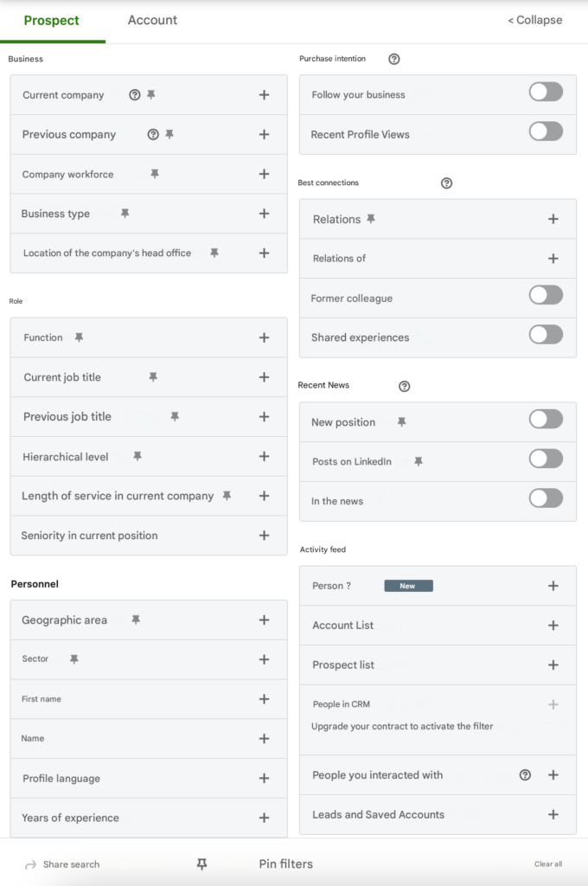Turn on the Former colleague switch

coord(546,298)
